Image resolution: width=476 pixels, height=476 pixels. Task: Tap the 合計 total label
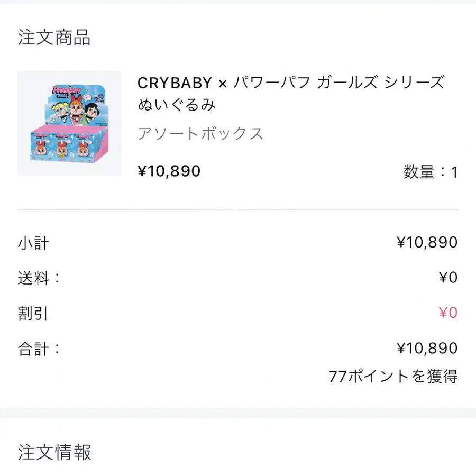click(x=39, y=349)
